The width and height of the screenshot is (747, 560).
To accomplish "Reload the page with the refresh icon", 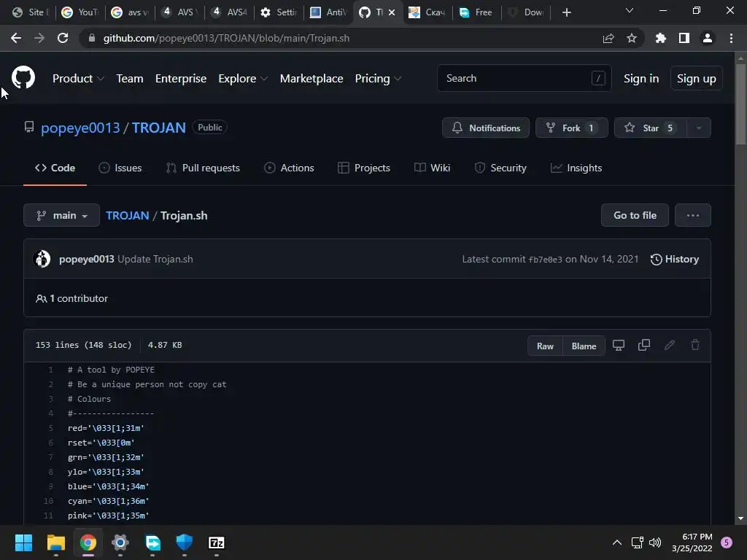I will click(63, 38).
